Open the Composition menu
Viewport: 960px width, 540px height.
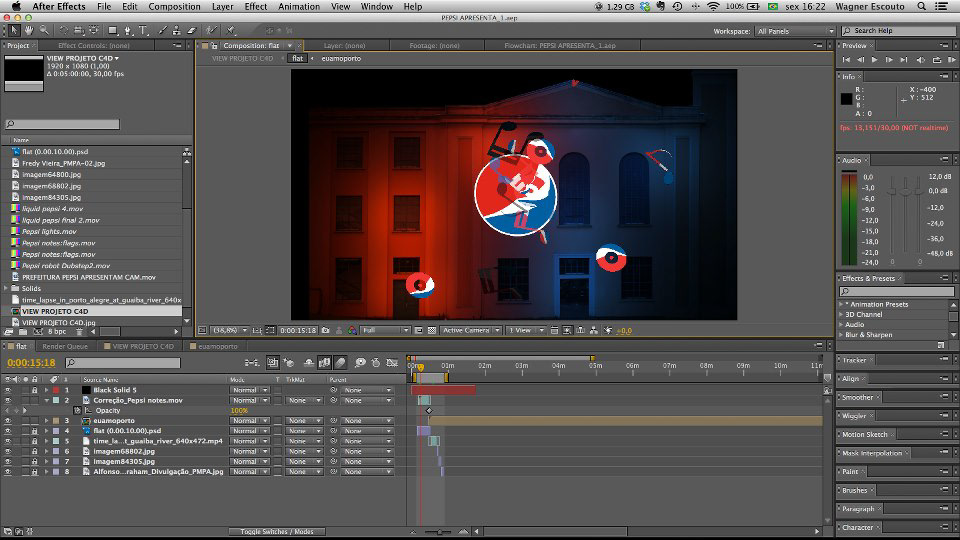coord(174,7)
